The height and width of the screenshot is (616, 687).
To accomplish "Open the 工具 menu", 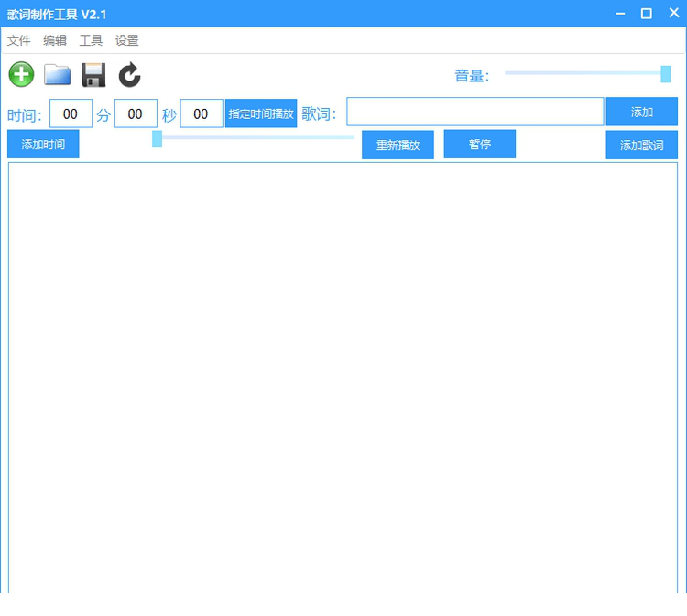I will (x=91, y=40).
